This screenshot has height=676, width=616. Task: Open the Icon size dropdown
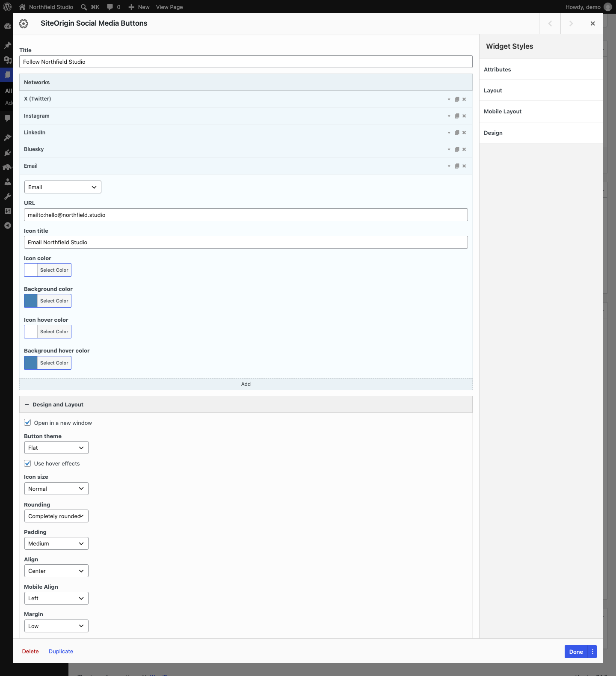(56, 489)
